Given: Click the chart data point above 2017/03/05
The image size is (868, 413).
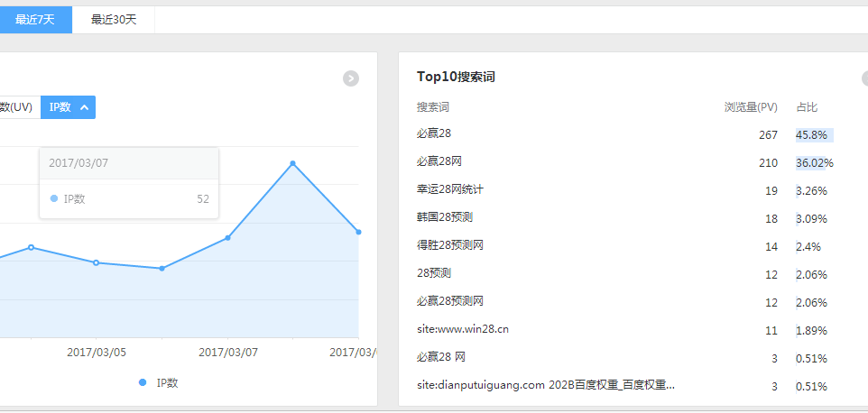Looking at the screenshot, I should (x=97, y=262).
